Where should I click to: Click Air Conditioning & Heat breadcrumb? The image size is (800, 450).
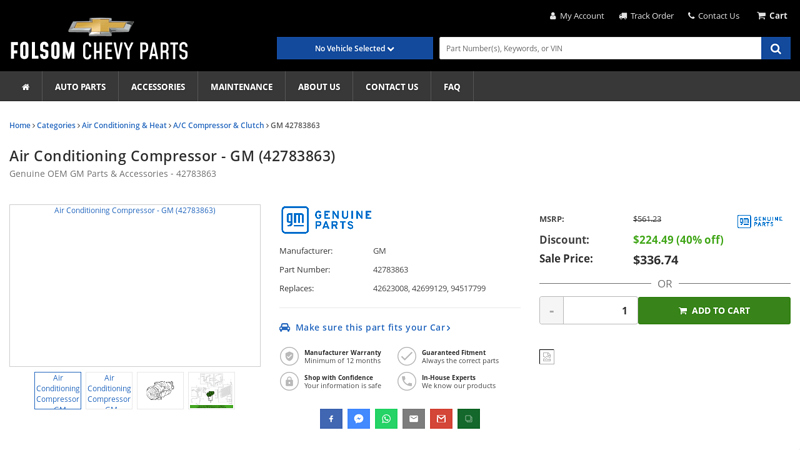click(x=124, y=126)
